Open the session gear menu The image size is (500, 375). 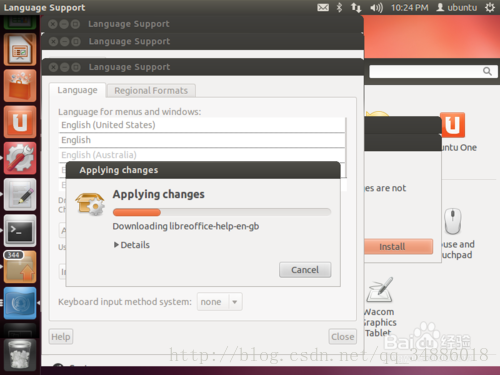[490, 7]
